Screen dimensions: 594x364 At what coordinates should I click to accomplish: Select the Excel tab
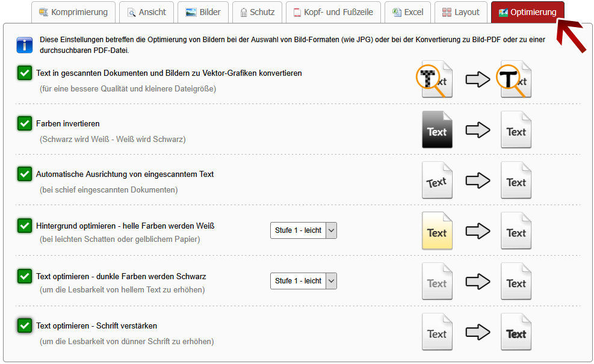[407, 12]
